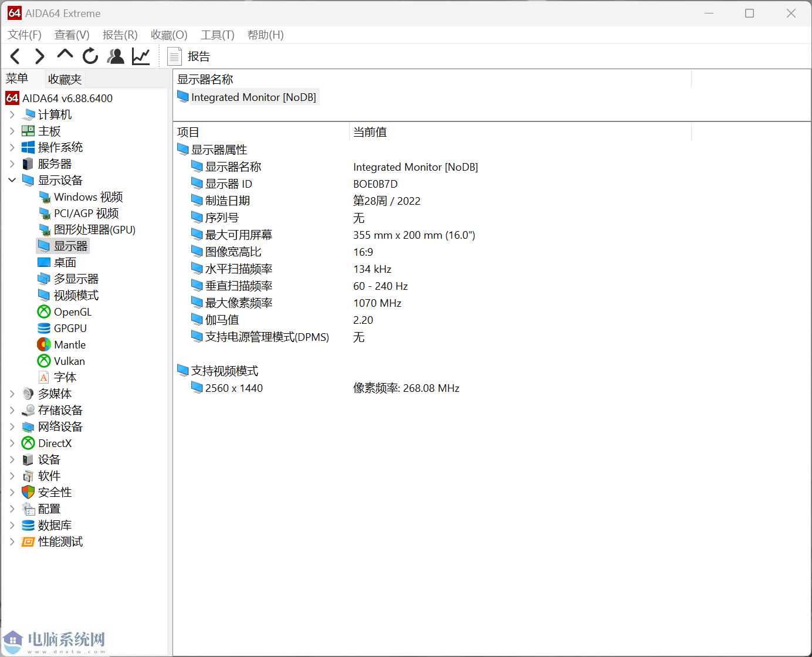This screenshot has height=657, width=812.
Task: Click the DirectX Xbox icon
Action: click(x=28, y=443)
